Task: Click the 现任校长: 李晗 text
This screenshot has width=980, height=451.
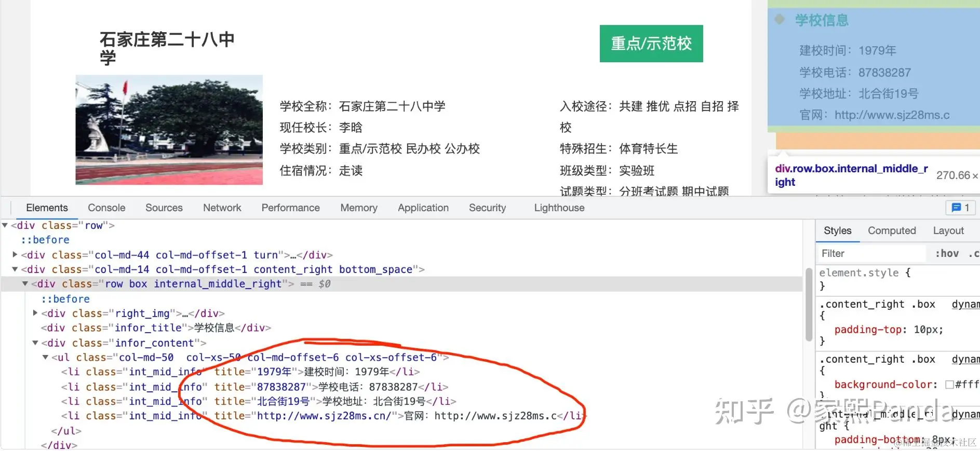Action: (321, 128)
